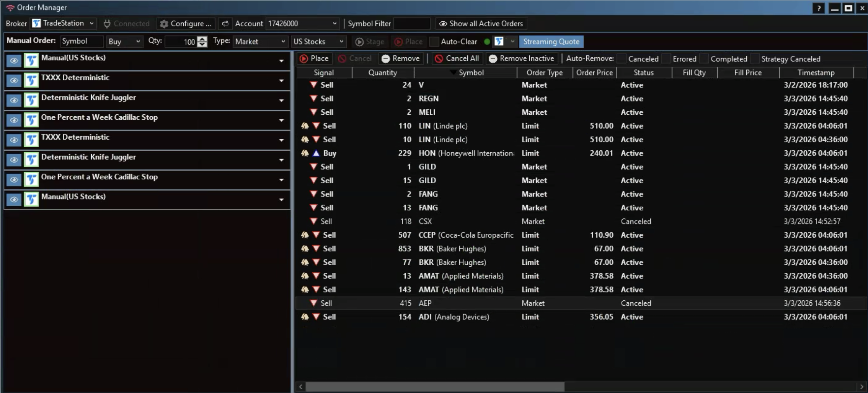This screenshot has height=393, width=868.
Task: Click the help question mark icon
Action: [x=818, y=8]
